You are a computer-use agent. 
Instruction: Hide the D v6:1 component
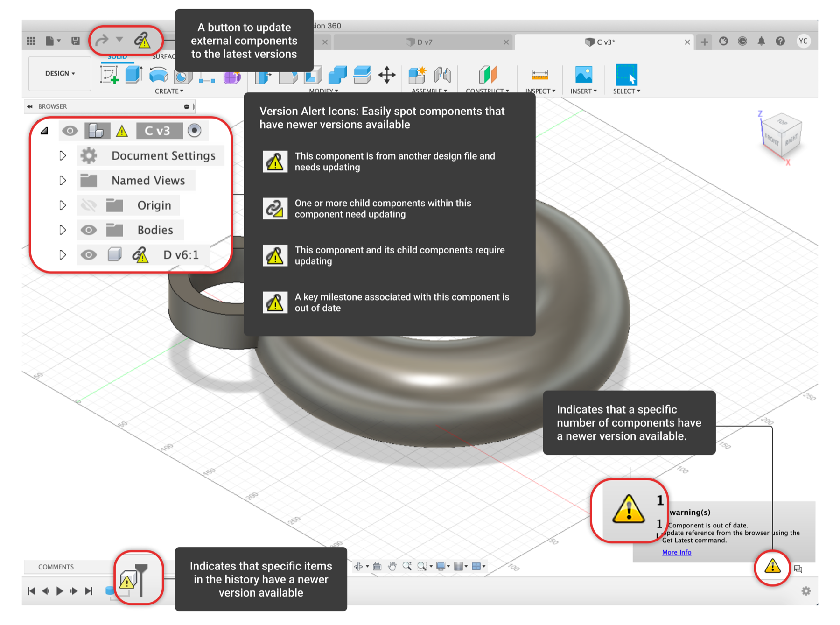pos(89,255)
